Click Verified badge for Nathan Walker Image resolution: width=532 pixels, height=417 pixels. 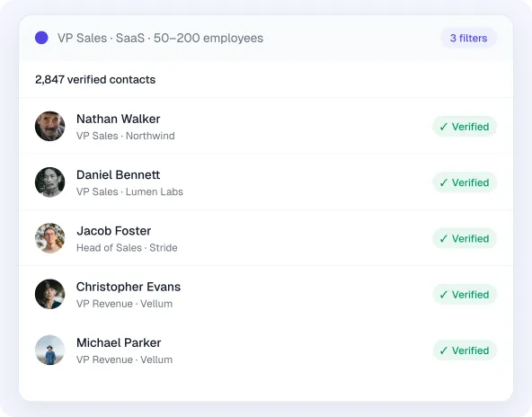465,127
